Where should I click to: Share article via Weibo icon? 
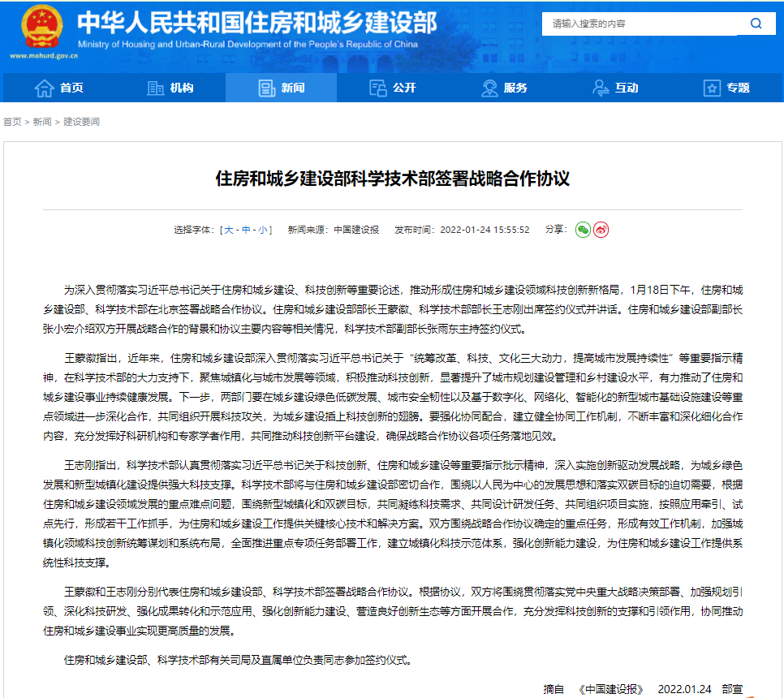(601, 230)
